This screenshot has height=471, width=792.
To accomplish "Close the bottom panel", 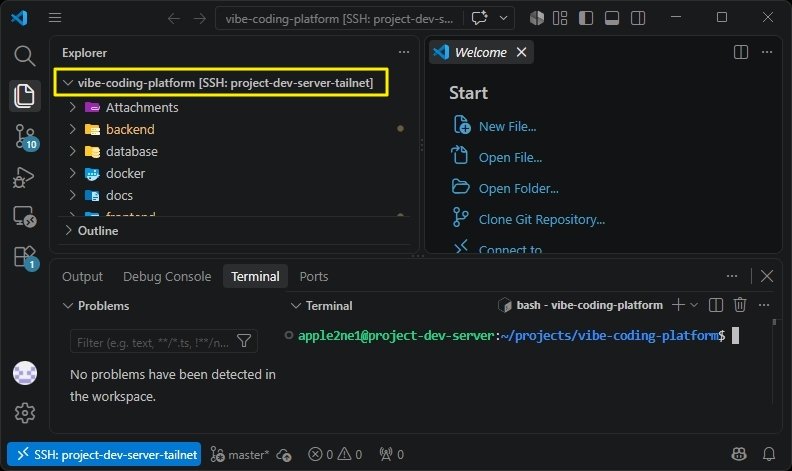I will point(767,276).
